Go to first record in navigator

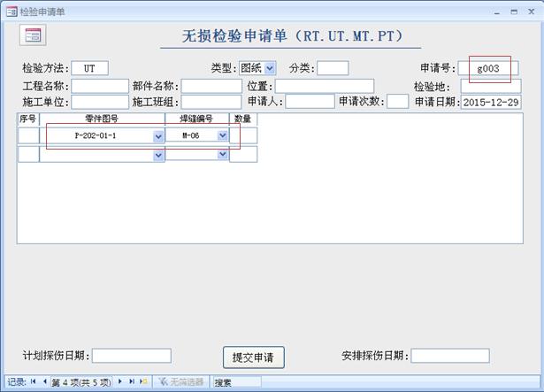[33, 382]
